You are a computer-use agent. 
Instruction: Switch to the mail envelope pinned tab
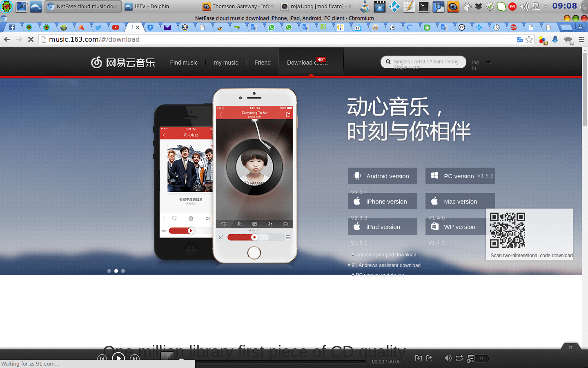coord(167,27)
